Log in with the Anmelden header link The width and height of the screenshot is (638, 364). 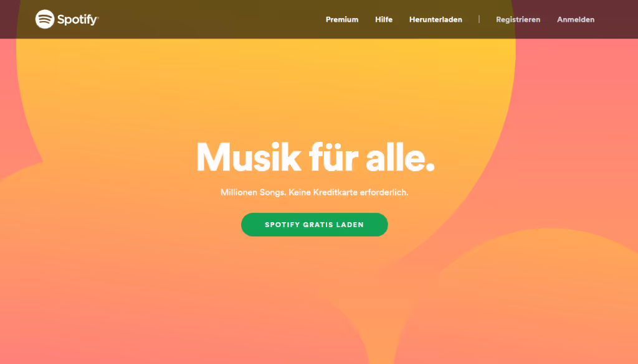pos(575,19)
